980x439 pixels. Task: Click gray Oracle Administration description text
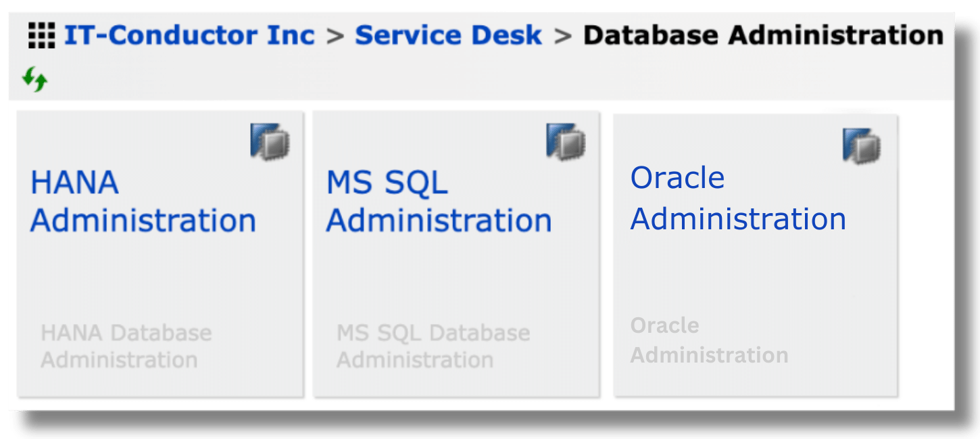pos(709,340)
